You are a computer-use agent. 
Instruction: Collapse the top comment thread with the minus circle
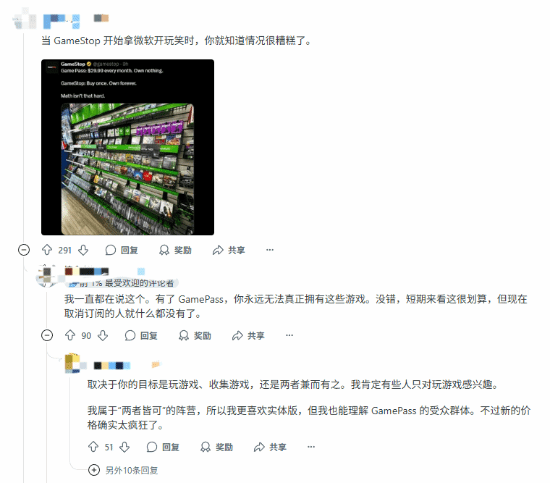pos(24,250)
